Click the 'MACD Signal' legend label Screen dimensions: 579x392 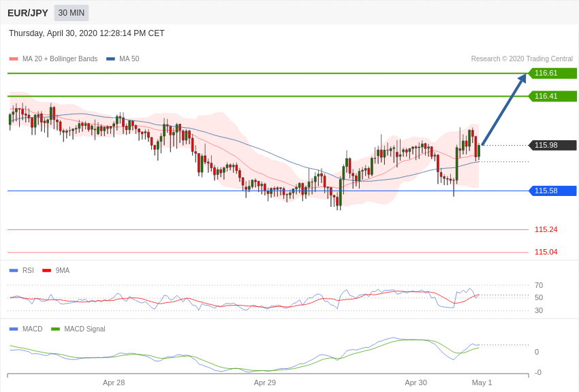pos(84,329)
